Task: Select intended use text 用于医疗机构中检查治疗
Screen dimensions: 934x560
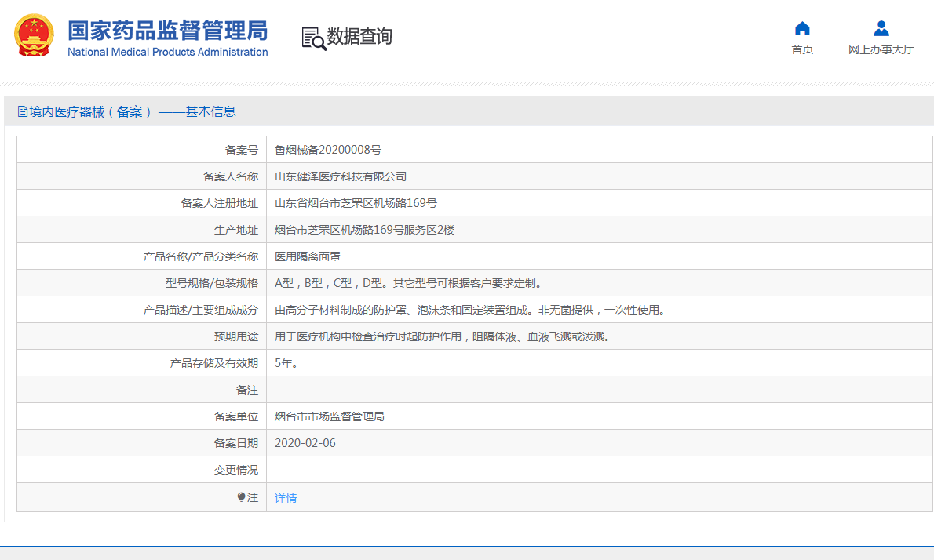Action: 443,336
